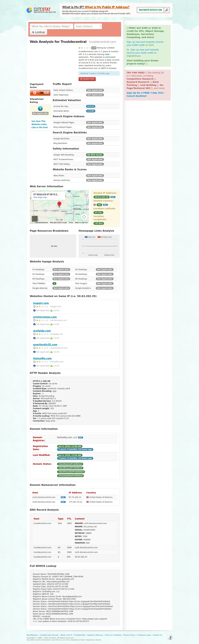Click the Facebook icon in footer
199x644 pixels.
click(x=170, y=637)
